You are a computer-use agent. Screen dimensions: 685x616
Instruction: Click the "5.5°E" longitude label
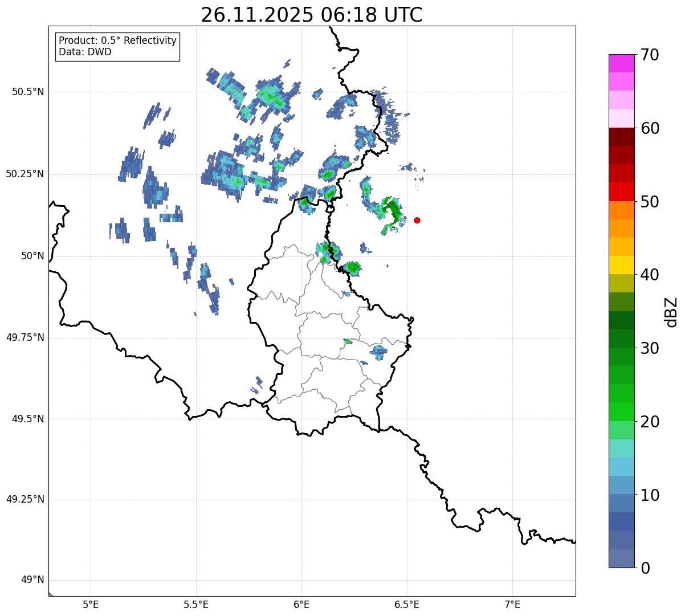(196, 604)
